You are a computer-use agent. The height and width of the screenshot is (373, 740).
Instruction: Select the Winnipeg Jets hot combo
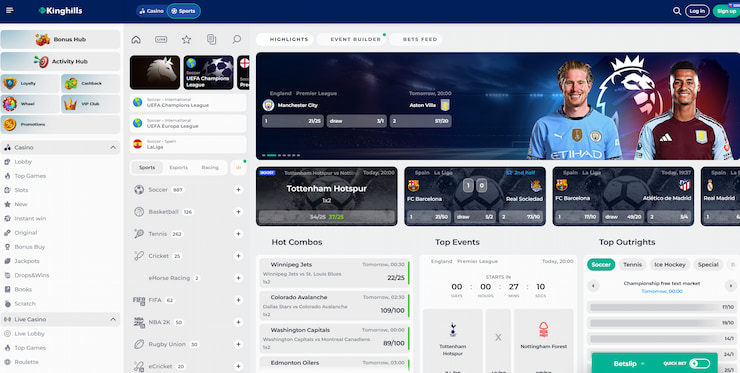click(x=335, y=273)
